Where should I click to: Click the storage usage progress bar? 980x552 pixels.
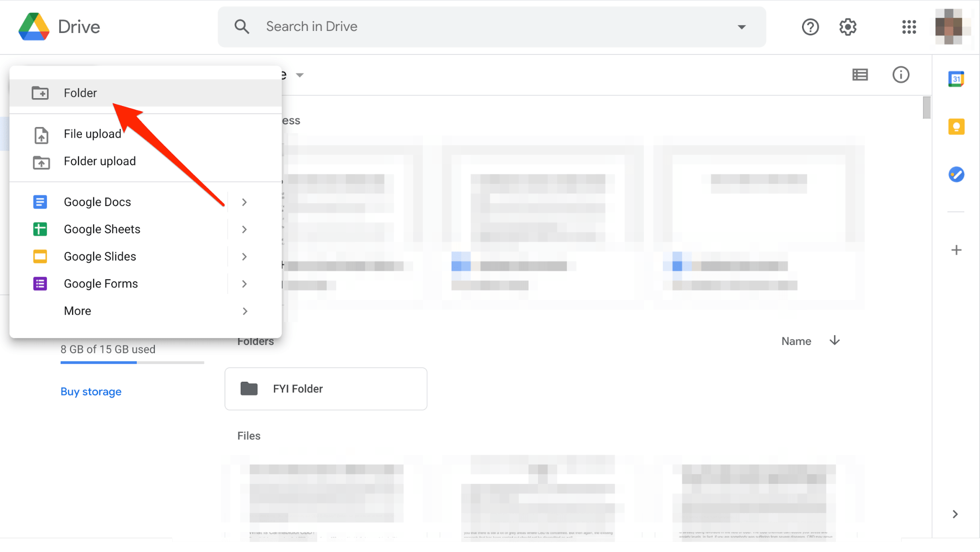click(x=132, y=363)
